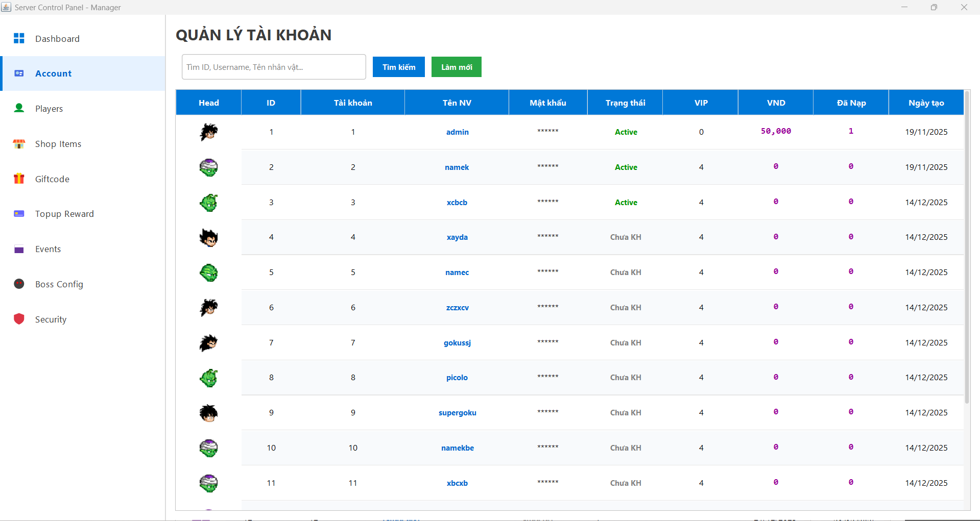
Task: Click the Ngày tạo column header
Action: (x=926, y=103)
